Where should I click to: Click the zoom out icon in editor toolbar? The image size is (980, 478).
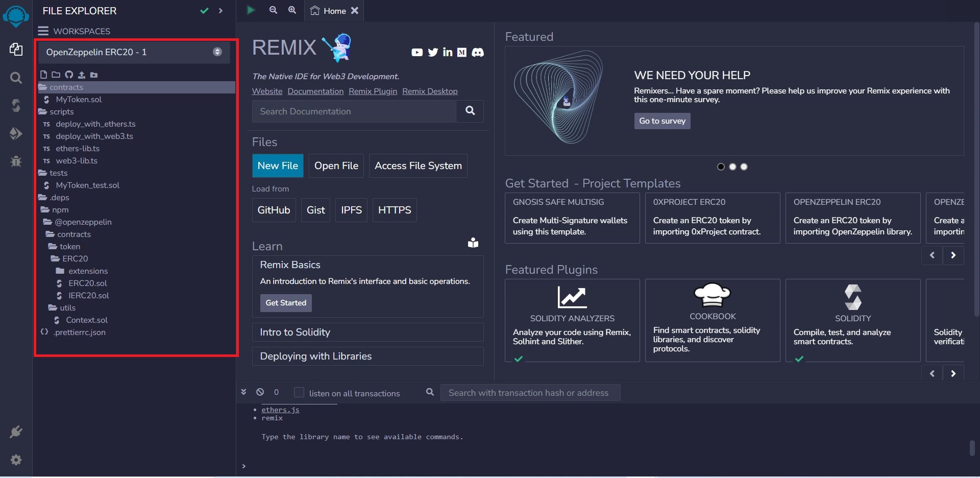point(273,10)
